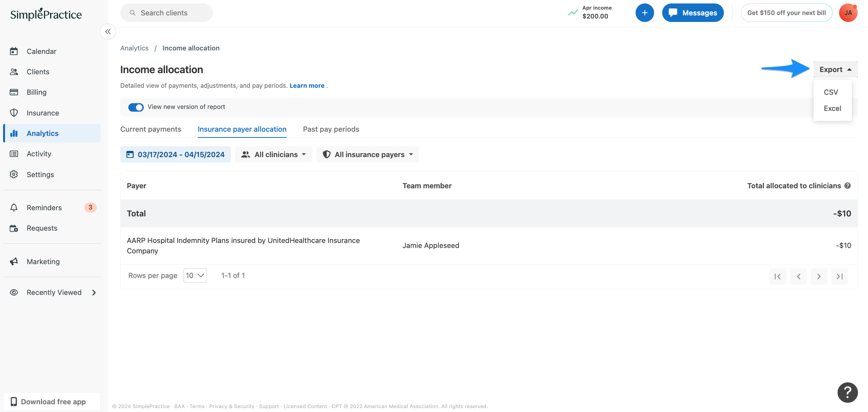Open the Licensed Content footer link

coord(305,406)
